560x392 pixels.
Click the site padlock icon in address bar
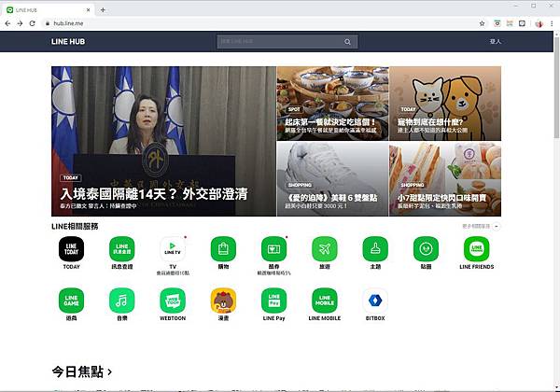48,23
